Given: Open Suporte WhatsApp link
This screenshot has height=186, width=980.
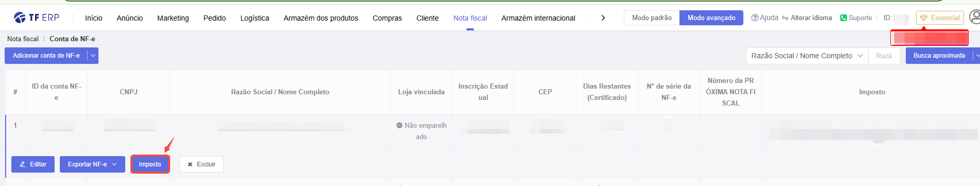Looking at the screenshot, I should pyautogui.click(x=856, y=18).
